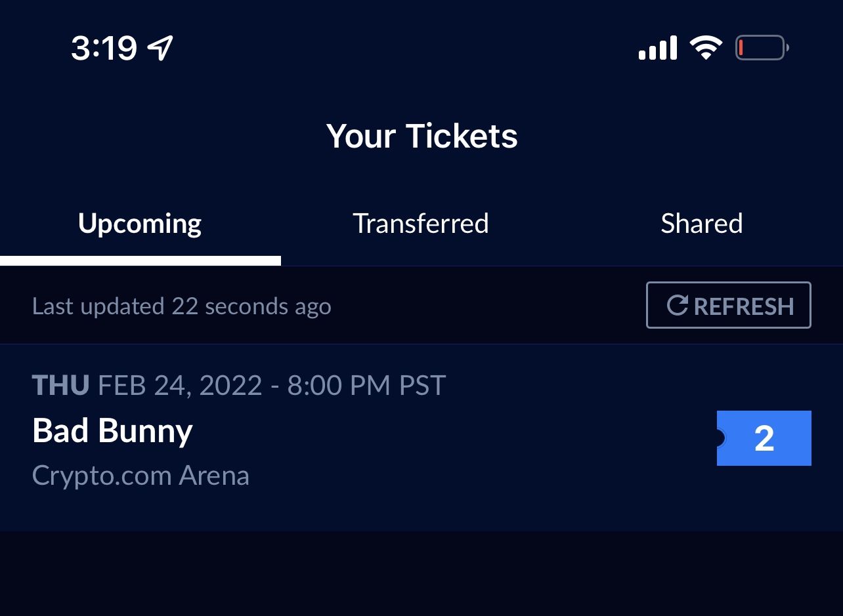Select the event date FEB 24, 2022
Image resolution: width=843 pixels, height=616 pixels.
pyautogui.click(x=180, y=385)
